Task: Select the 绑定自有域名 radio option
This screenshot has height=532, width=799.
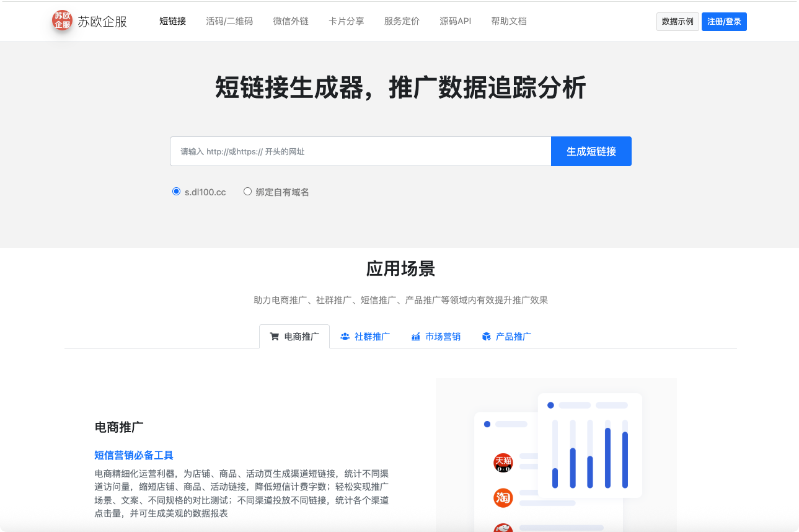Action: (247, 192)
